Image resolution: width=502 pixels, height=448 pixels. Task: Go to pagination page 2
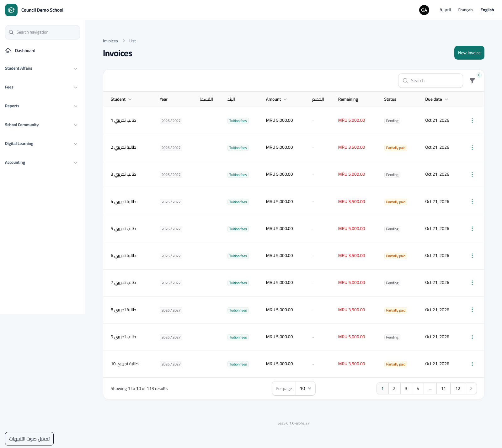pos(394,388)
